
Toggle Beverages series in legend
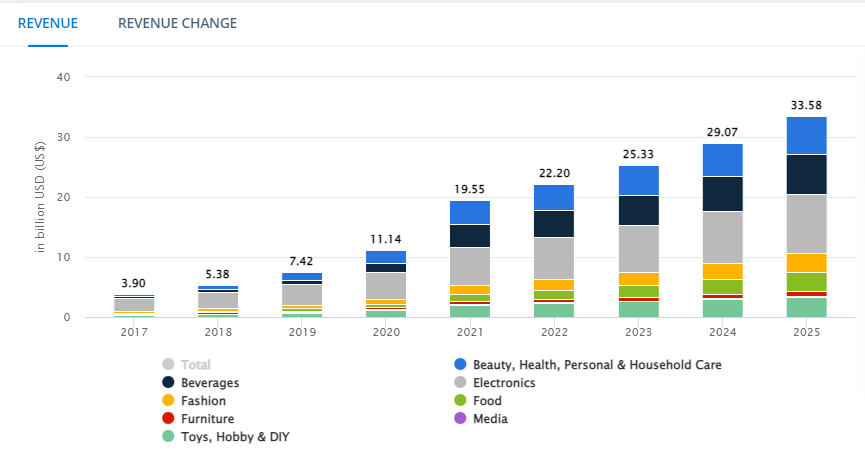click(x=201, y=383)
